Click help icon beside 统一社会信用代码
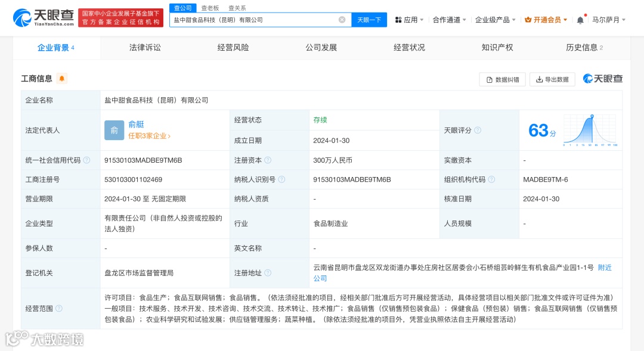Image resolution: width=644 pixels, height=351 pixels. coord(86,160)
